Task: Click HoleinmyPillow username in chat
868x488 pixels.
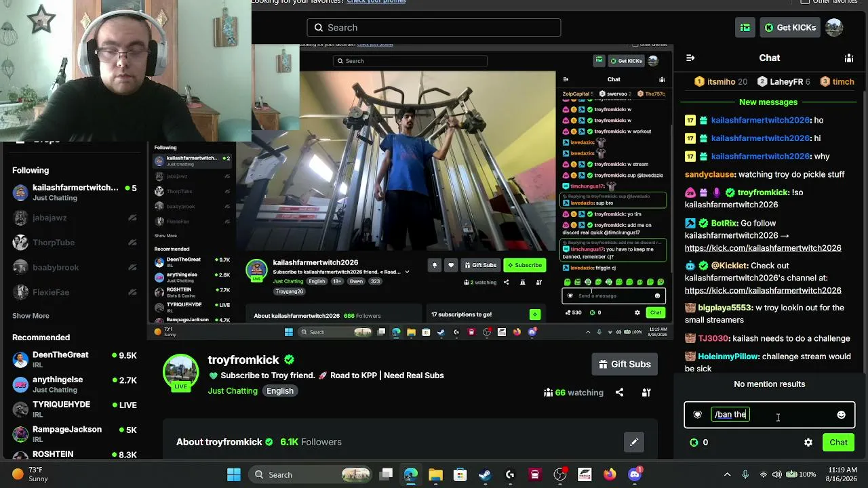Action: [x=728, y=357]
